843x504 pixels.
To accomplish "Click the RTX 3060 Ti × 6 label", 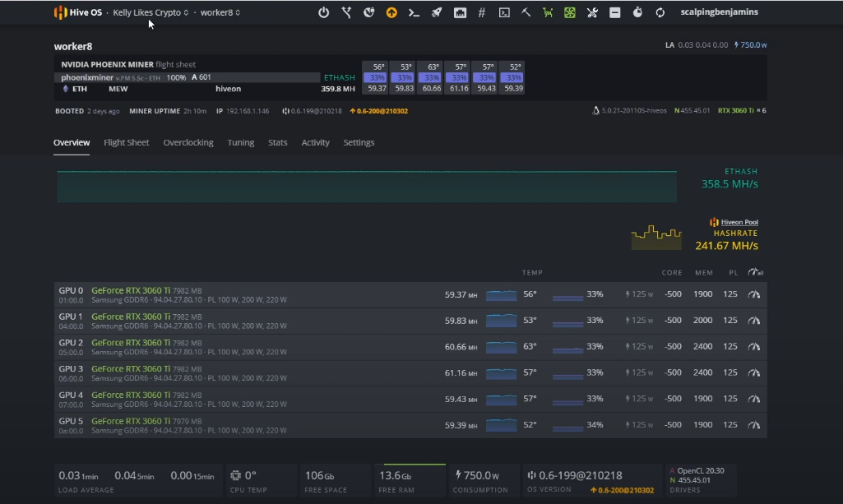I will [742, 111].
